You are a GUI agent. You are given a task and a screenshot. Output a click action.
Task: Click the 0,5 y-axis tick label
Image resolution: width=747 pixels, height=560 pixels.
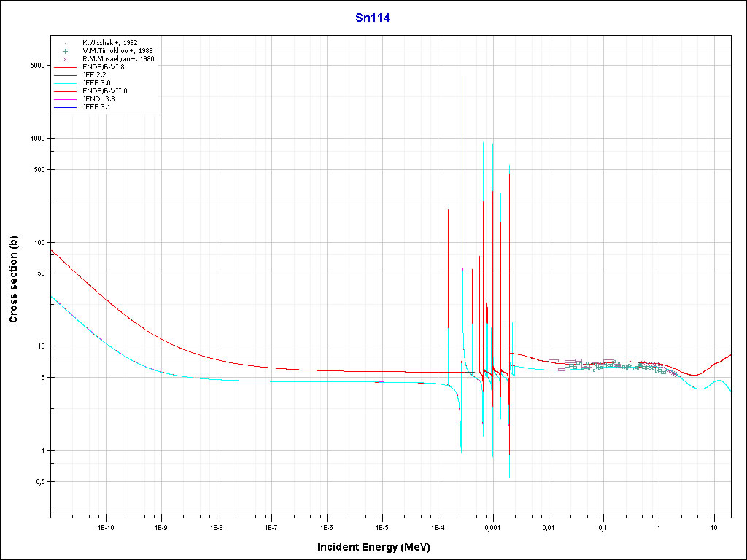(39, 482)
